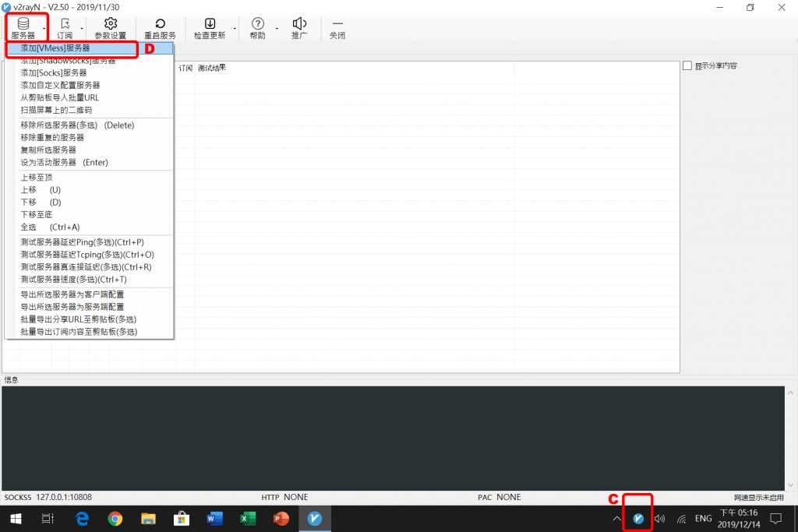This screenshot has width=798, height=532.
Task: Click the 推广 promotion speaker icon
Action: tap(299, 29)
